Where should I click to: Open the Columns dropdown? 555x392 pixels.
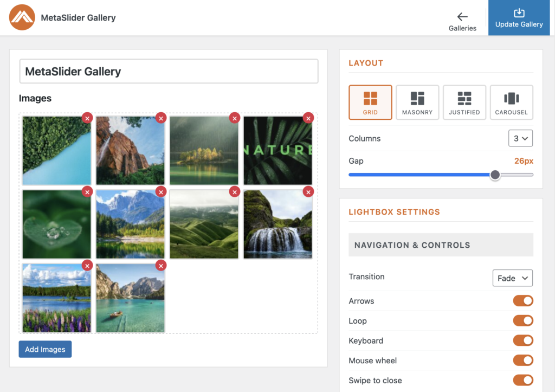pyautogui.click(x=520, y=138)
